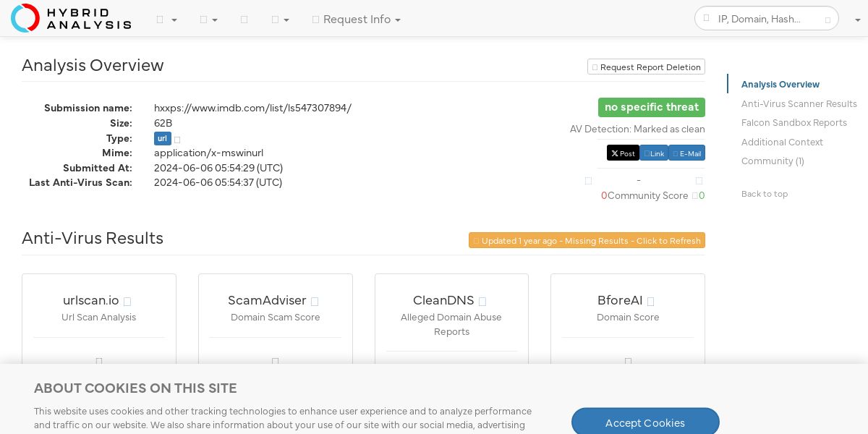Click status icon in urlscan.io card
Image resolution: width=868 pixels, height=434 pixels.
coord(99,360)
